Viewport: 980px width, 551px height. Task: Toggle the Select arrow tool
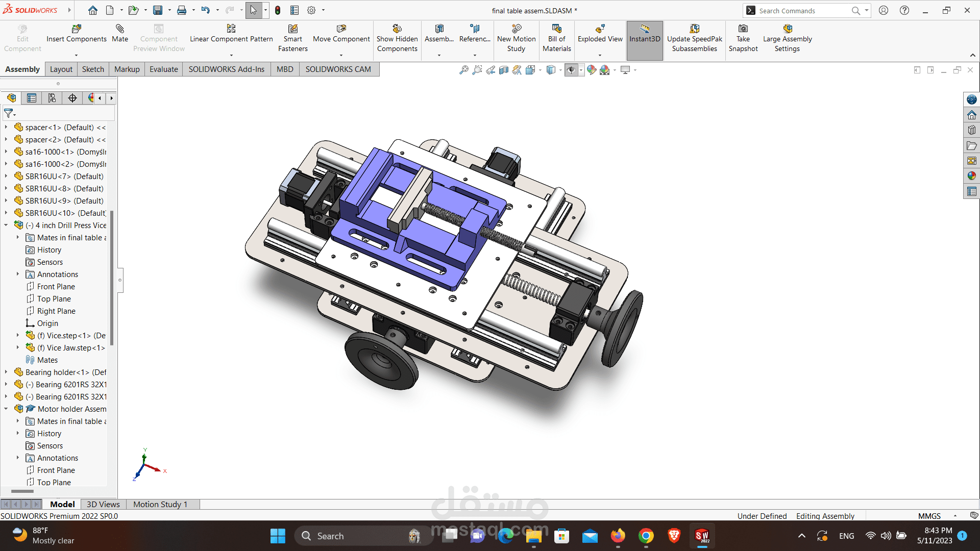pos(254,10)
